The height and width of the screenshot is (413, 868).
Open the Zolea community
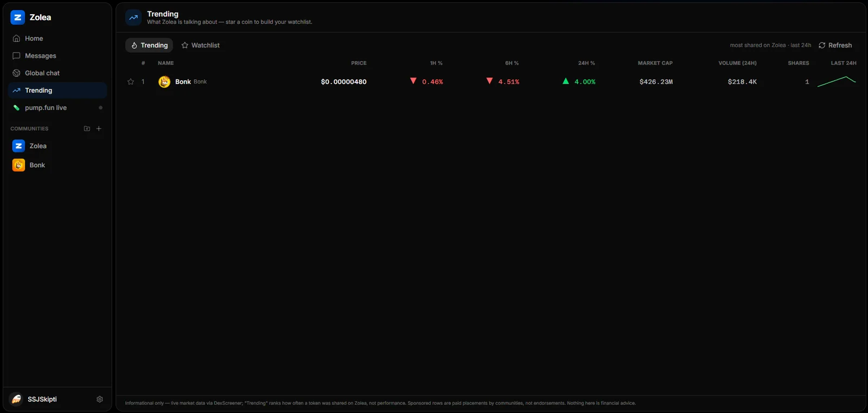click(x=58, y=146)
